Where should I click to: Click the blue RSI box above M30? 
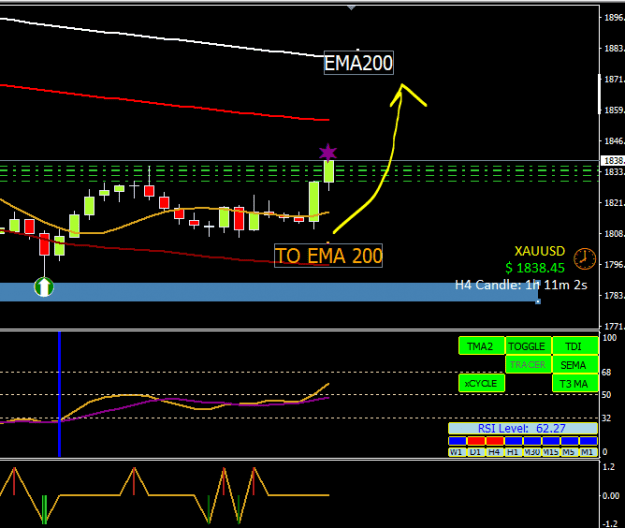click(x=532, y=441)
